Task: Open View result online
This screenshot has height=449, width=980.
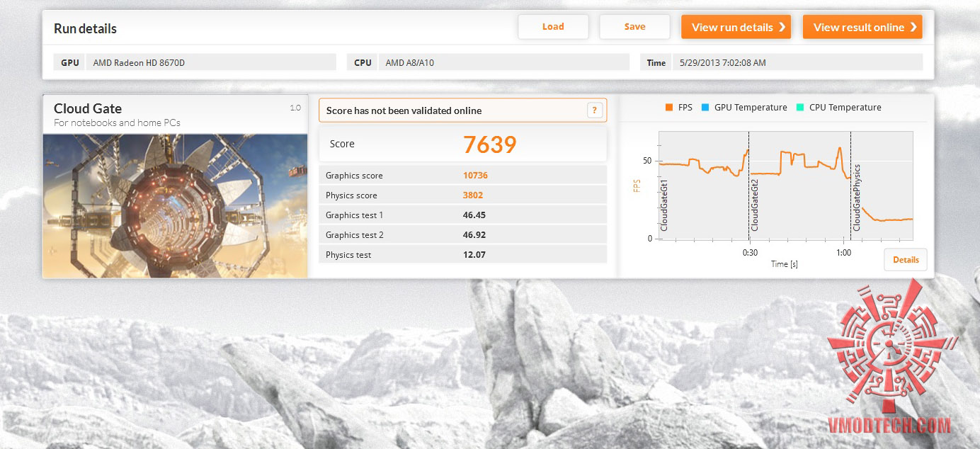Action: click(862, 27)
